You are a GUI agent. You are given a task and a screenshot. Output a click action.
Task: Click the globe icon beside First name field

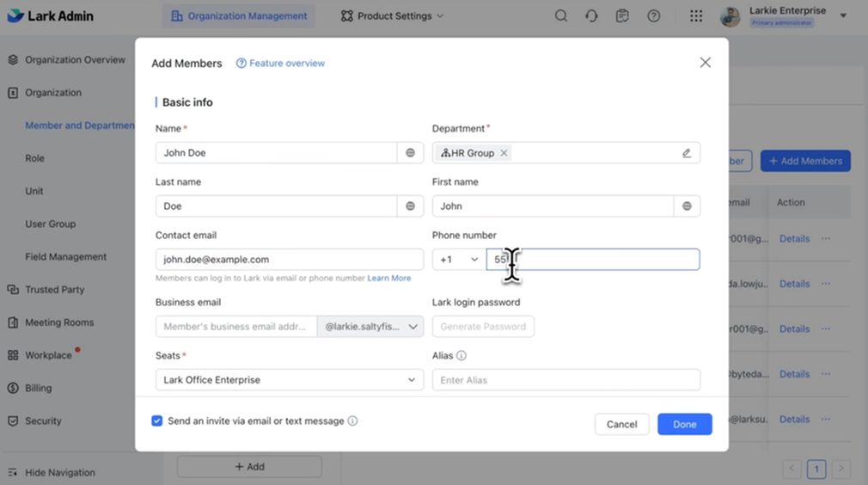point(687,206)
